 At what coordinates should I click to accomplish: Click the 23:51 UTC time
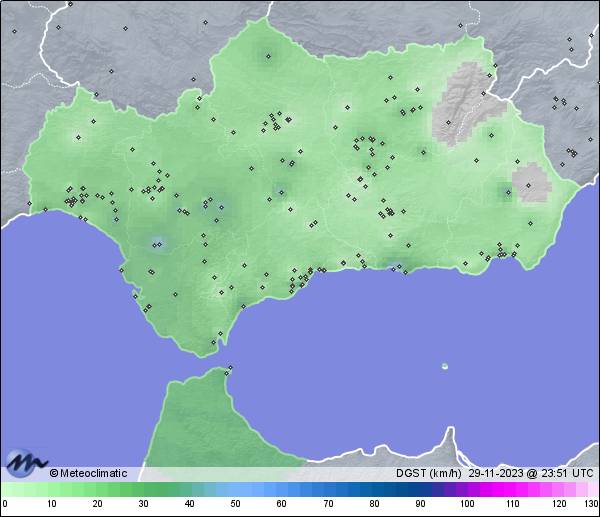[x=567, y=473]
